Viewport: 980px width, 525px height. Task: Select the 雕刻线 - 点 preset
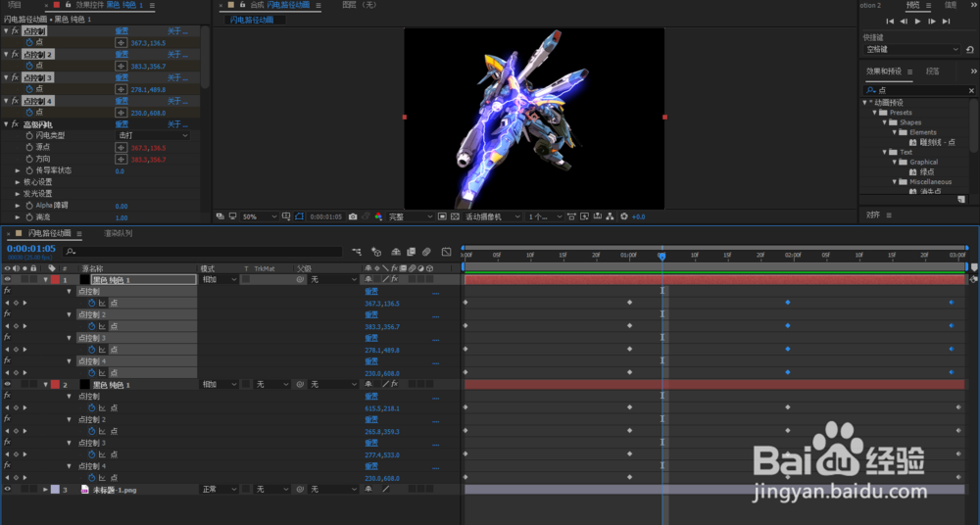pyautogui.click(x=937, y=142)
